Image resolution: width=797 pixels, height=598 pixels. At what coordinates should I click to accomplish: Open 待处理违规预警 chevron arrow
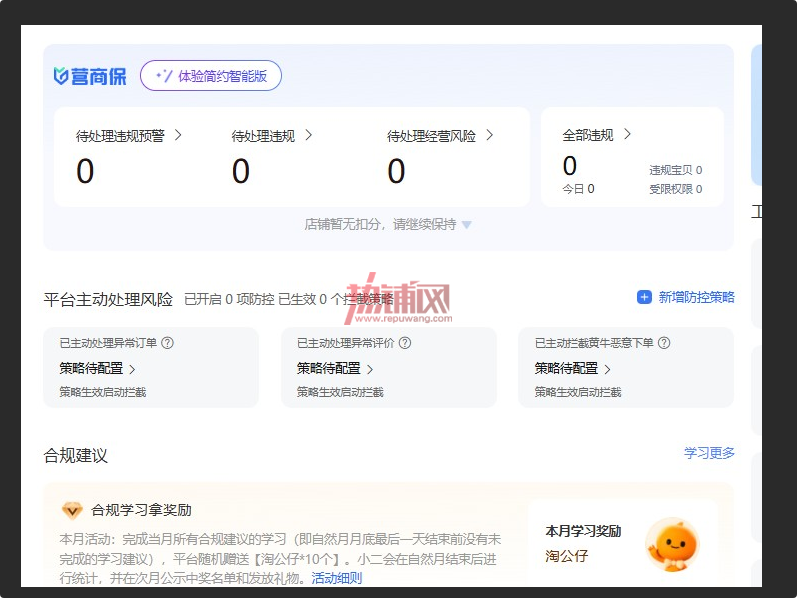(178, 135)
